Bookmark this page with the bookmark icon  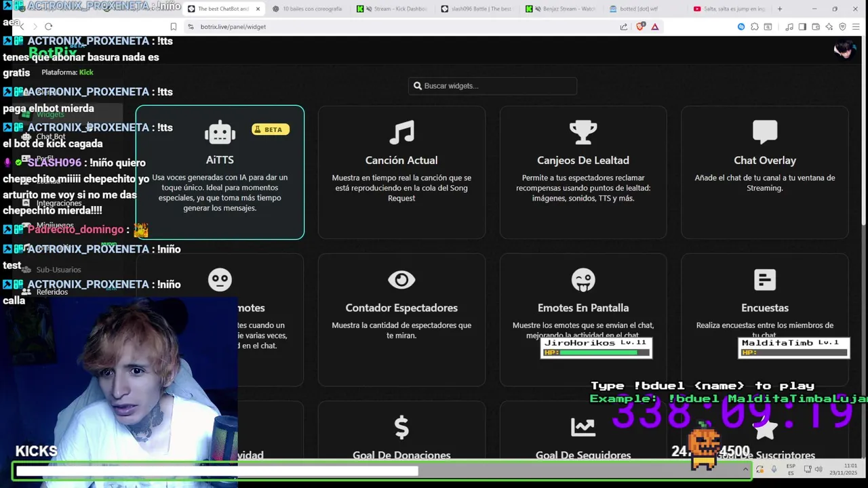[x=174, y=26]
